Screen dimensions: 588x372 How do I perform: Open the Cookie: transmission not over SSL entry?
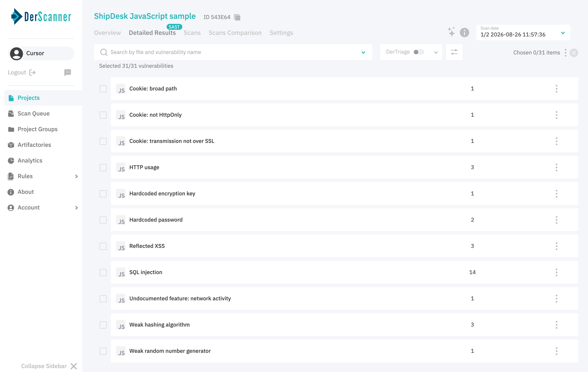click(344, 141)
